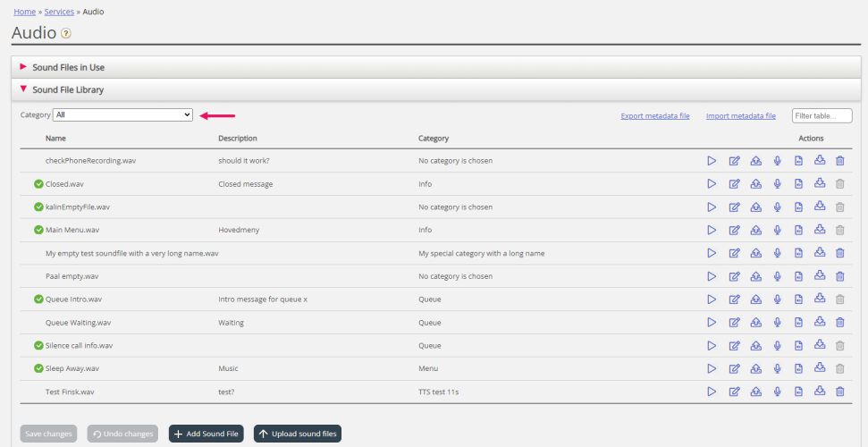
Task: Edit the Closed.wav entry with pencil icon
Action: click(735, 184)
